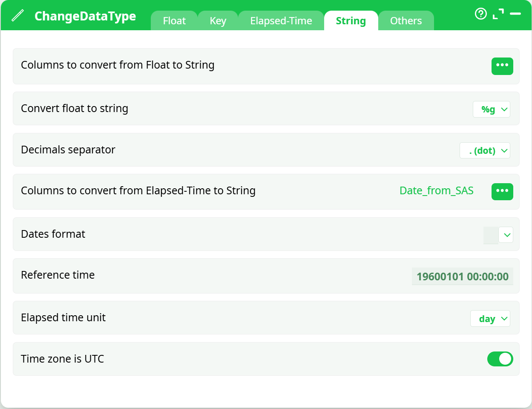
Task: Expand the %g float format dropdown
Action: coord(492,109)
